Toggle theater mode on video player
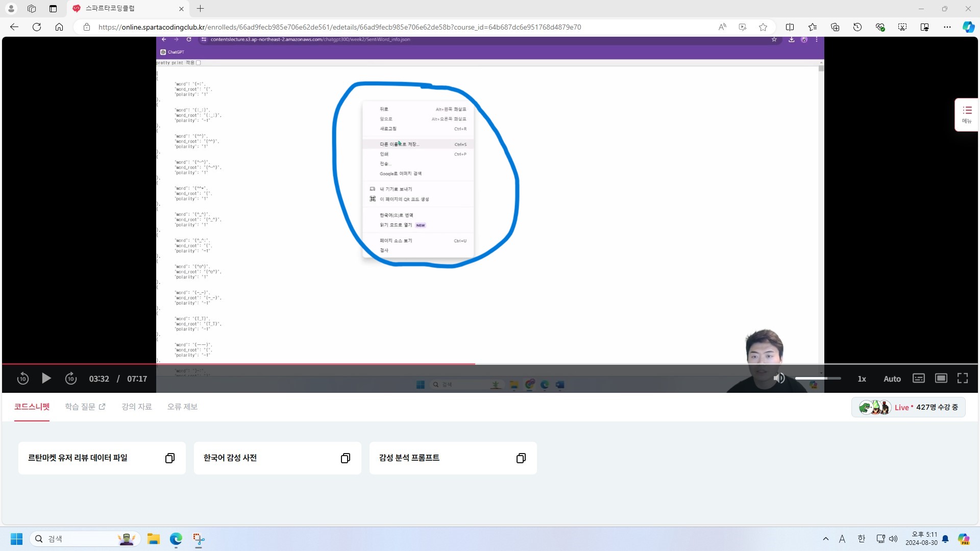980x551 pixels. (x=941, y=378)
